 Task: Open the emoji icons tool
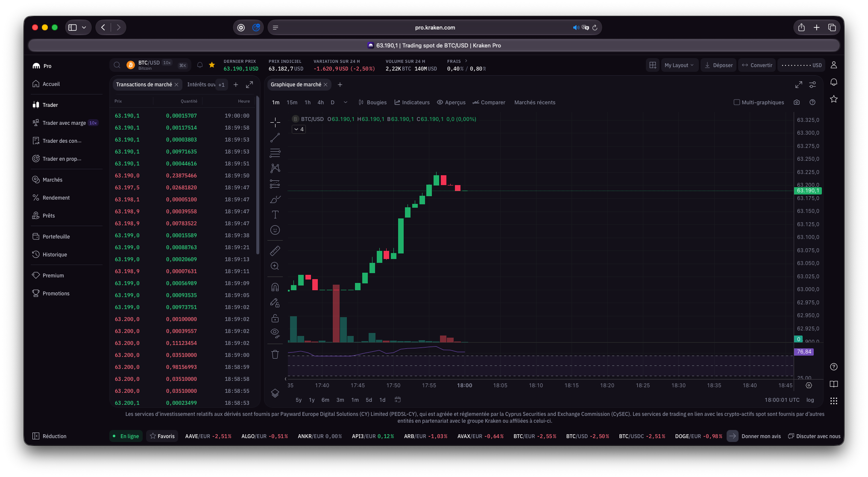tap(275, 230)
